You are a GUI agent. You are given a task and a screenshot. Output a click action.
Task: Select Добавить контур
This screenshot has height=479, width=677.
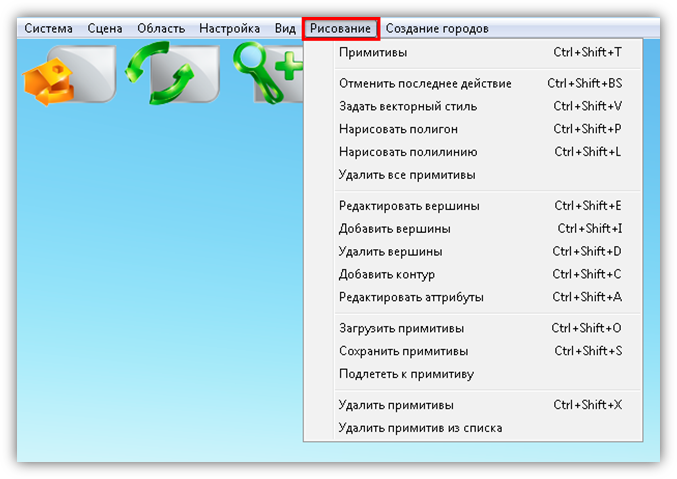pos(387,274)
